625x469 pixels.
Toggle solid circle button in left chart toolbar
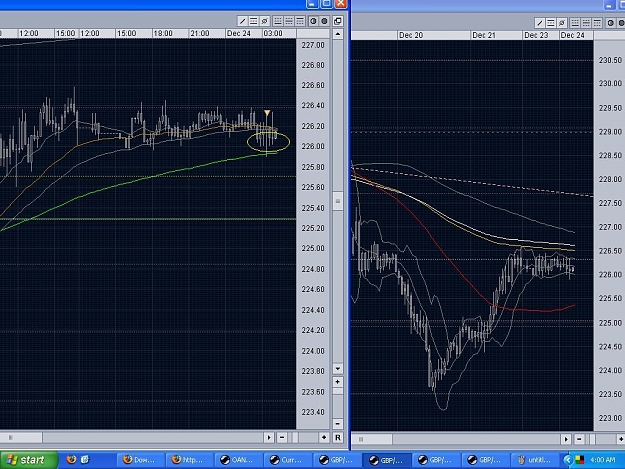pos(324,21)
